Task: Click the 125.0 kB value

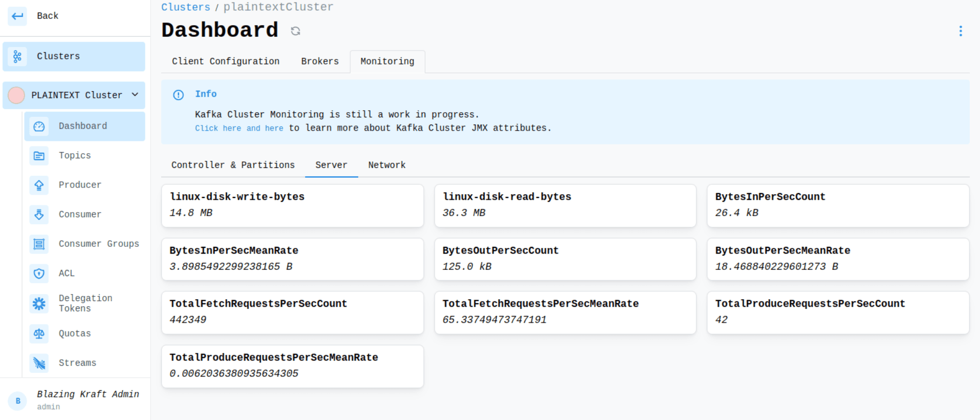Action: point(467,266)
